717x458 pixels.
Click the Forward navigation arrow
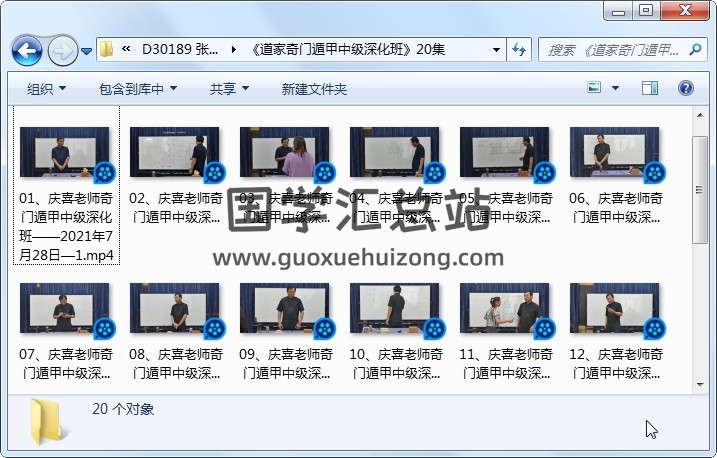[62, 49]
